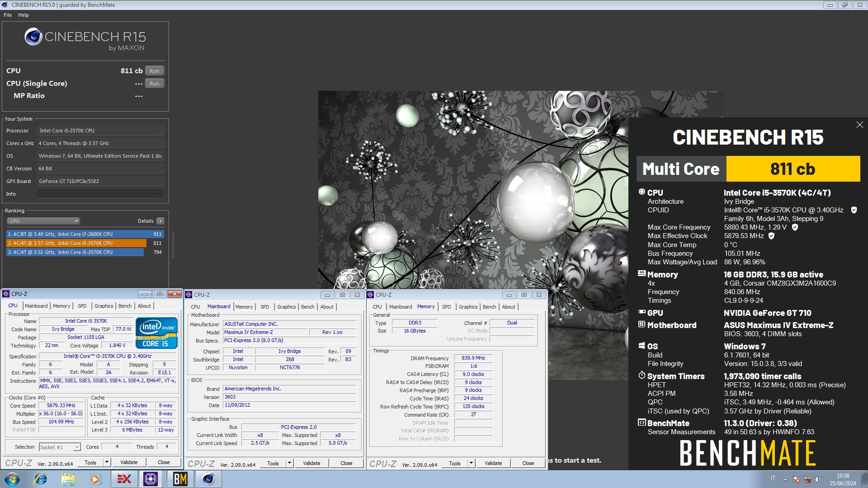The width and height of the screenshot is (868, 488).
Task: Switch to CPU-Z from the taskbar
Action: coord(151,479)
